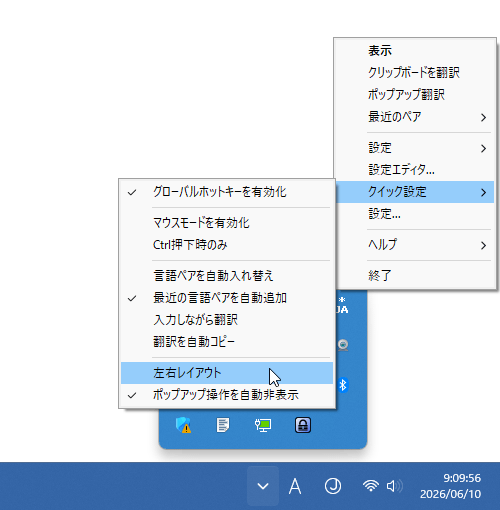The height and width of the screenshot is (510, 500).
Task: Expand the クイック設定 submenu
Action: pos(415,192)
